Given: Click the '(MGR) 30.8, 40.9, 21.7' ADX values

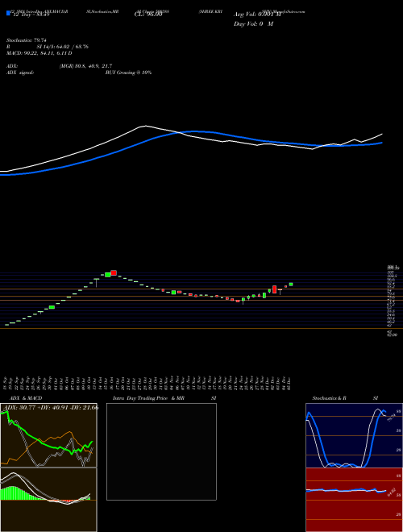Looking at the screenshot, I should 85,66.
